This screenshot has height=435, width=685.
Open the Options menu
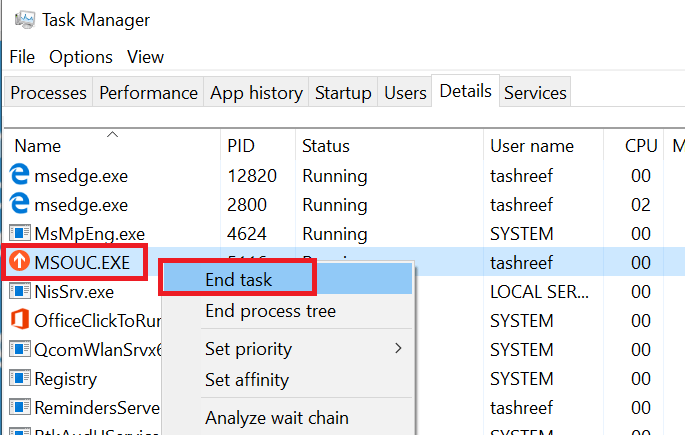tap(81, 57)
